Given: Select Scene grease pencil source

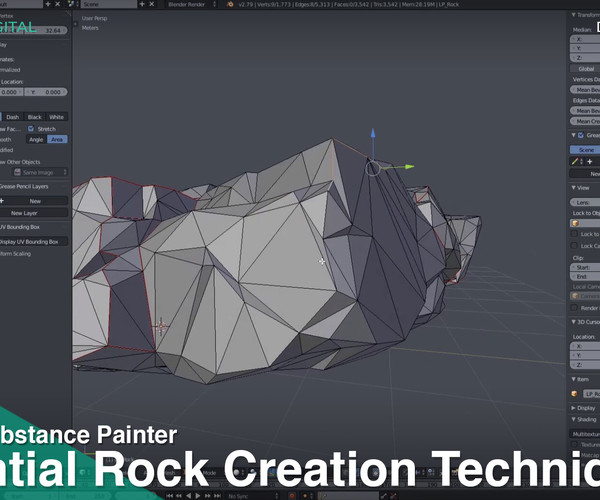Looking at the screenshot, I should (585, 150).
